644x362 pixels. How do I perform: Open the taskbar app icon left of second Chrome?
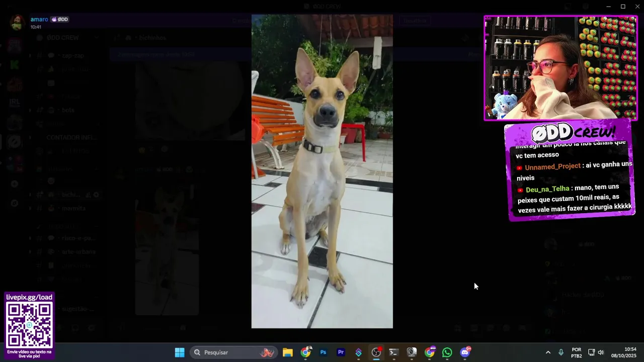pyautogui.click(x=412, y=352)
